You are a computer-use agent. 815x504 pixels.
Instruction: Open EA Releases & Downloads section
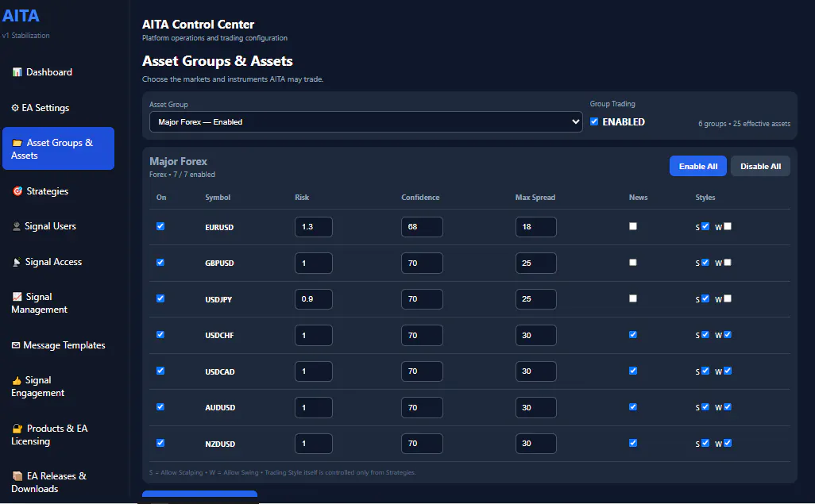(58, 483)
